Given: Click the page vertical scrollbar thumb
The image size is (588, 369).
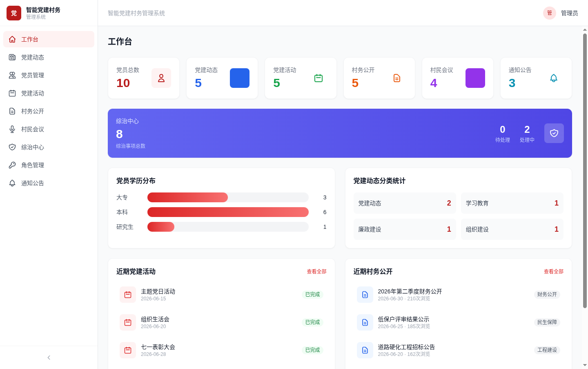Looking at the screenshot, I should tap(585, 170).
